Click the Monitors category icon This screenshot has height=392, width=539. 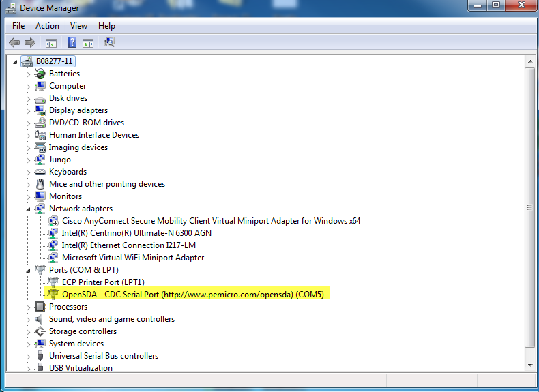[x=40, y=196]
